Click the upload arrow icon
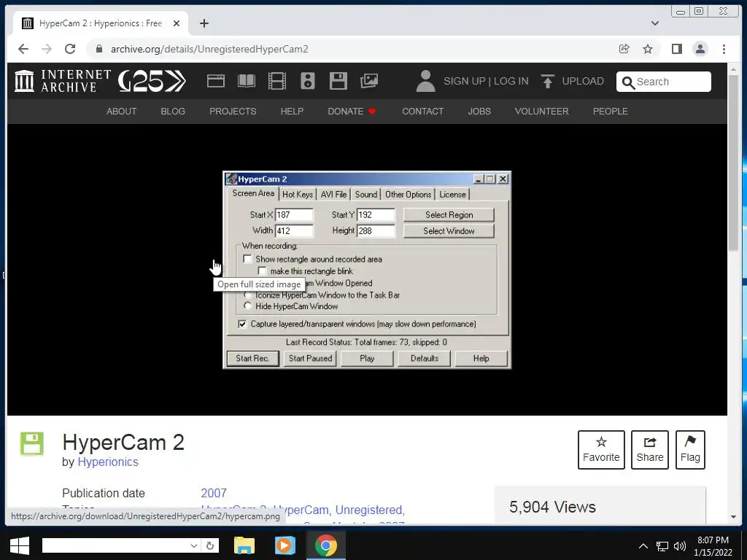The height and width of the screenshot is (560, 747). pyautogui.click(x=547, y=81)
